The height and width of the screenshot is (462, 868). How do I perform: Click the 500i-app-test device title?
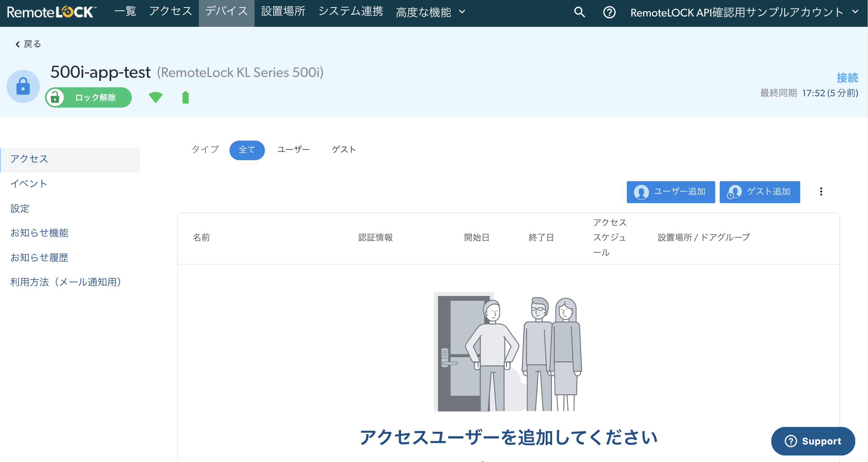tap(100, 73)
